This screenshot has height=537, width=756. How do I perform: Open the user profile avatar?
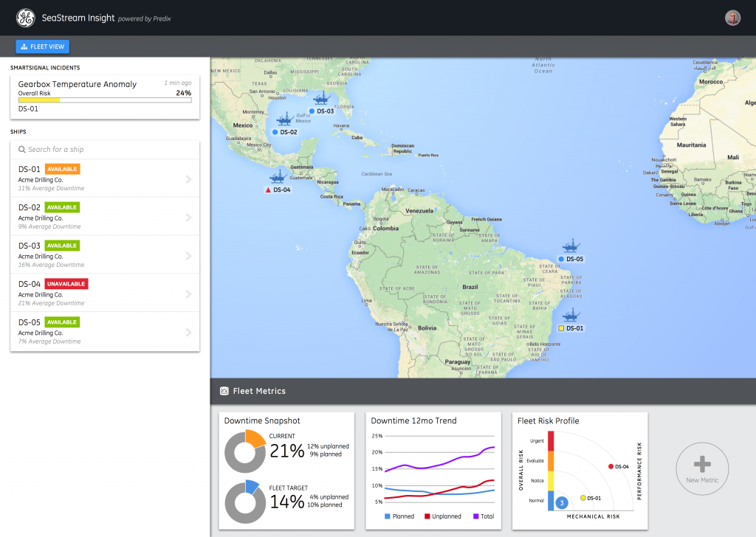pyautogui.click(x=732, y=18)
